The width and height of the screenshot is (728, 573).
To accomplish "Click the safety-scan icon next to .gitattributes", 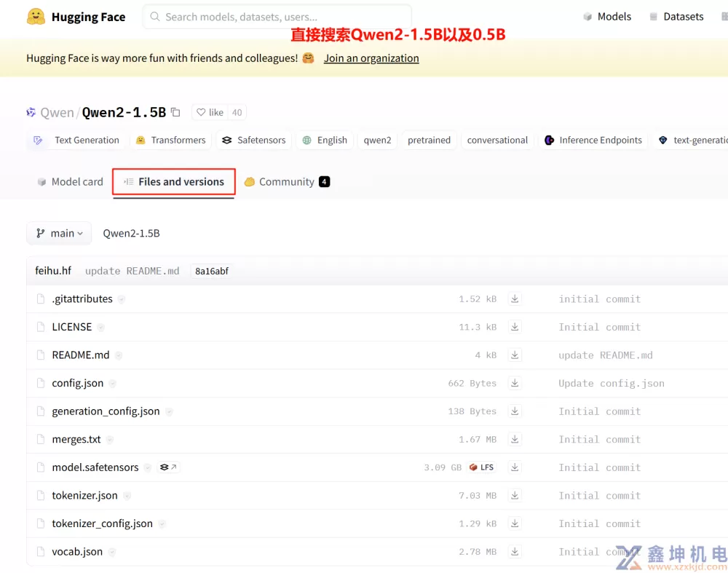I will (x=121, y=299).
